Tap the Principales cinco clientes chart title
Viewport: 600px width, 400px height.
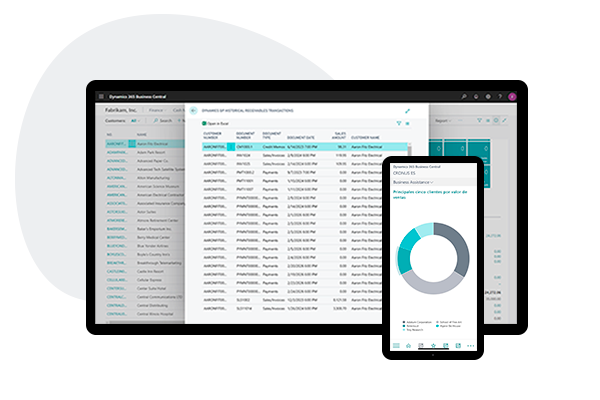pos(430,194)
